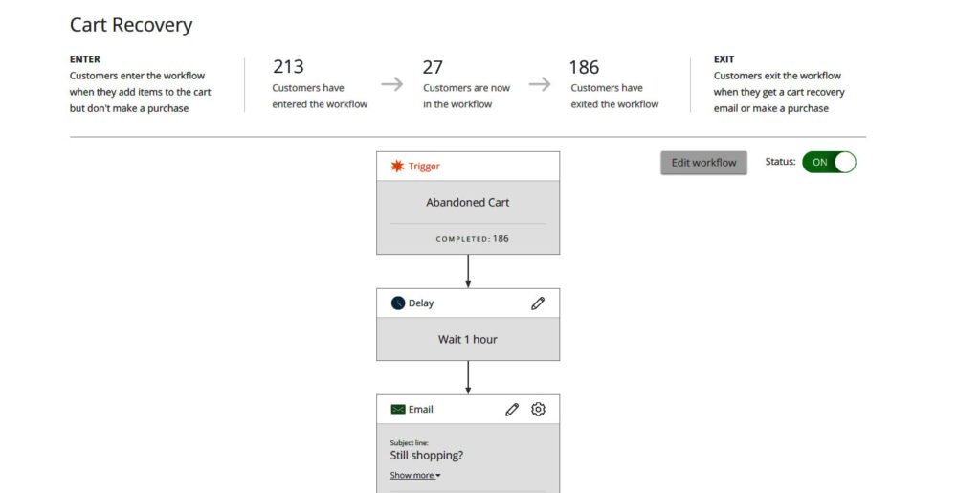This screenshot has height=493, width=980.
Task: Click the orange Trigger starburst icon
Action: tap(398, 167)
